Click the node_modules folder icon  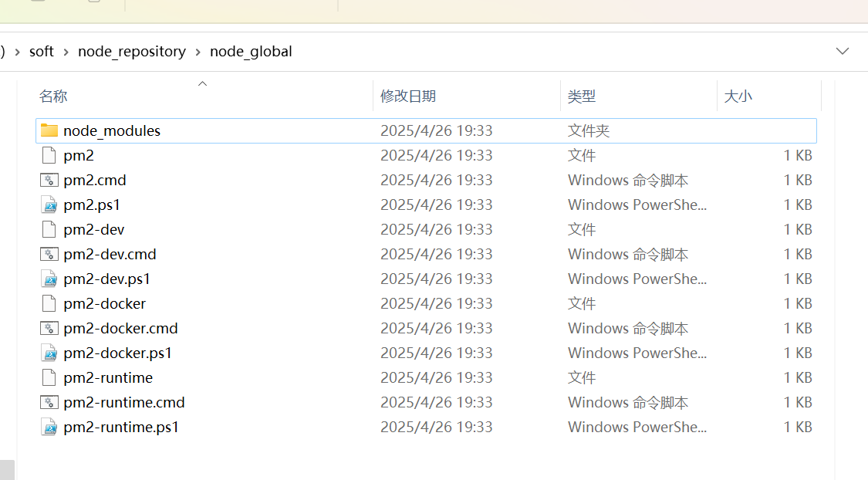click(x=49, y=130)
